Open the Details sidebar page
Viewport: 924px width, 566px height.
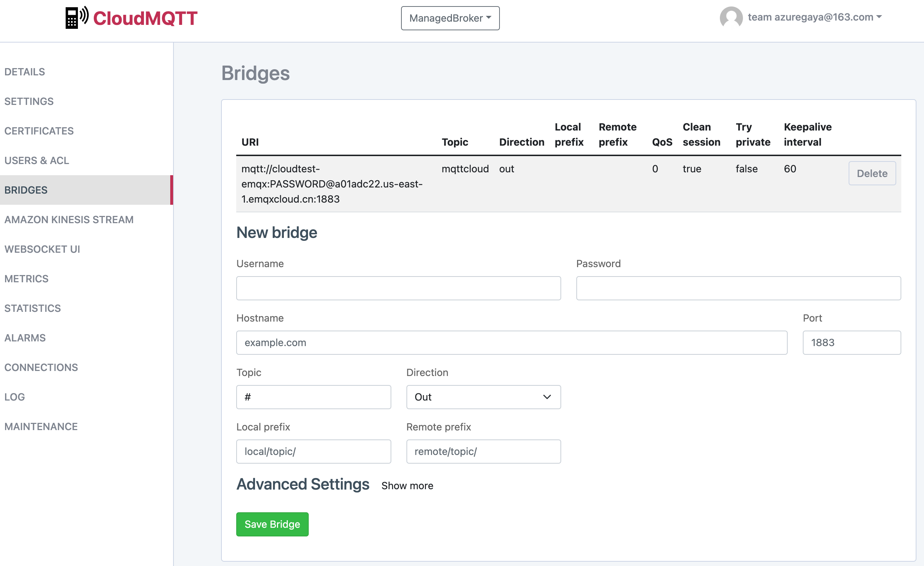(25, 72)
